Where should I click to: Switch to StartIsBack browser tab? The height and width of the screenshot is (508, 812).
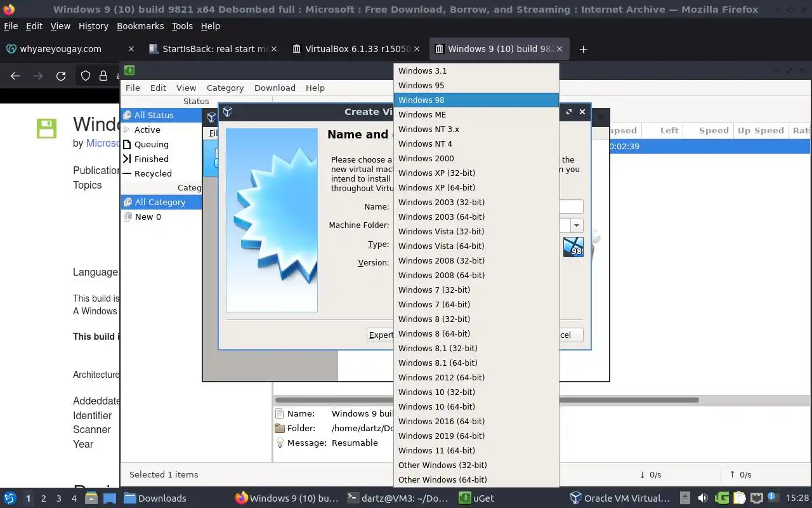[x=213, y=49]
